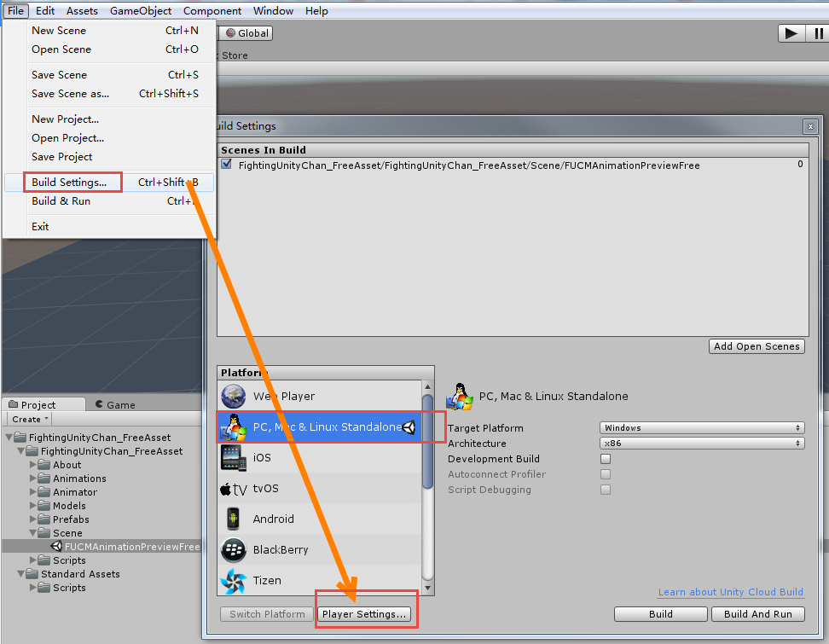
Task: Open the Edit menu
Action: tap(45, 10)
